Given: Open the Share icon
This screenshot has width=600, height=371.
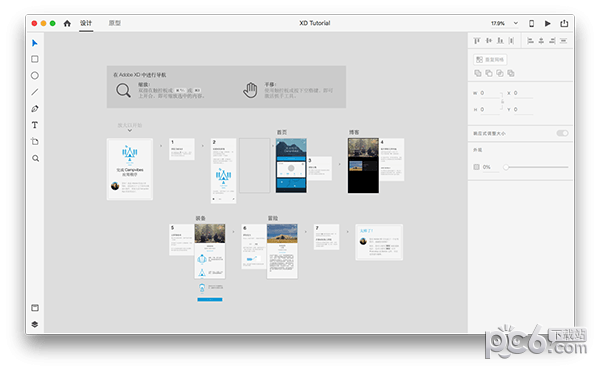Looking at the screenshot, I should tap(564, 23).
